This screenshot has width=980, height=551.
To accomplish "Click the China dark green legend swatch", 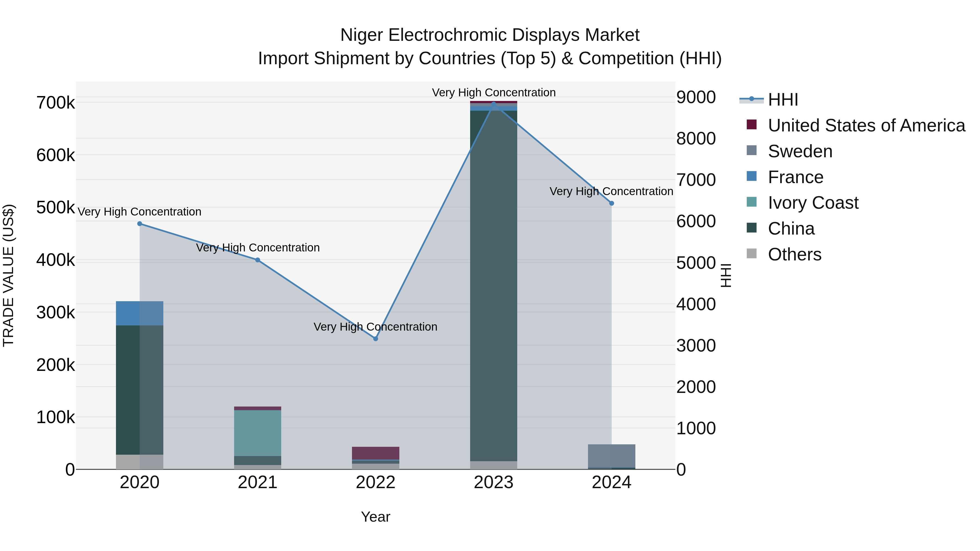I will pos(752,227).
